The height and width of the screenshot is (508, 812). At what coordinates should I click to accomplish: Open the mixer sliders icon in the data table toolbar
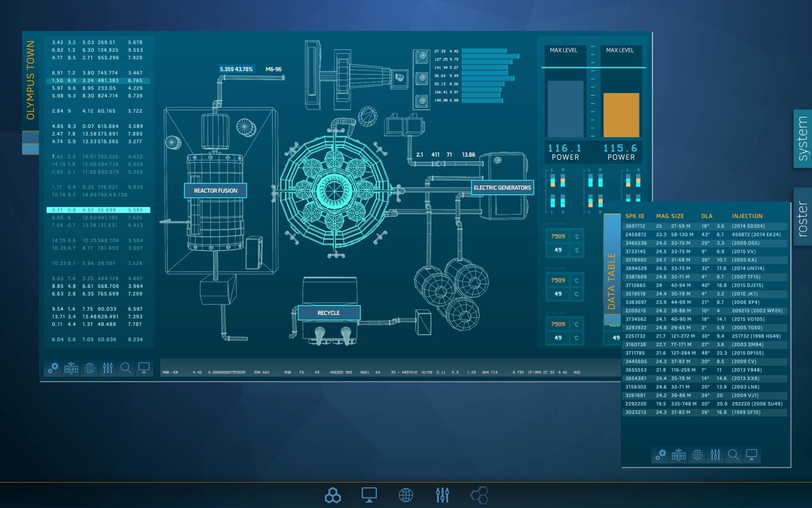pyautogui.click(x=716, y=455)
